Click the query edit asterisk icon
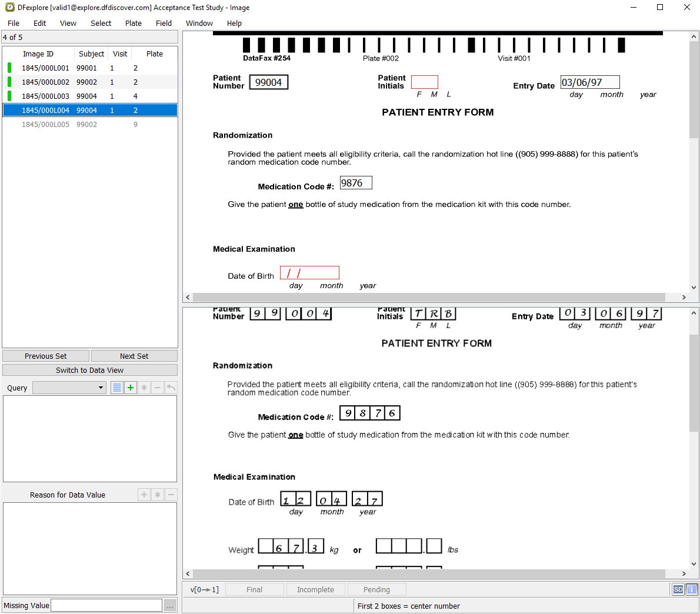 point(144,388)
